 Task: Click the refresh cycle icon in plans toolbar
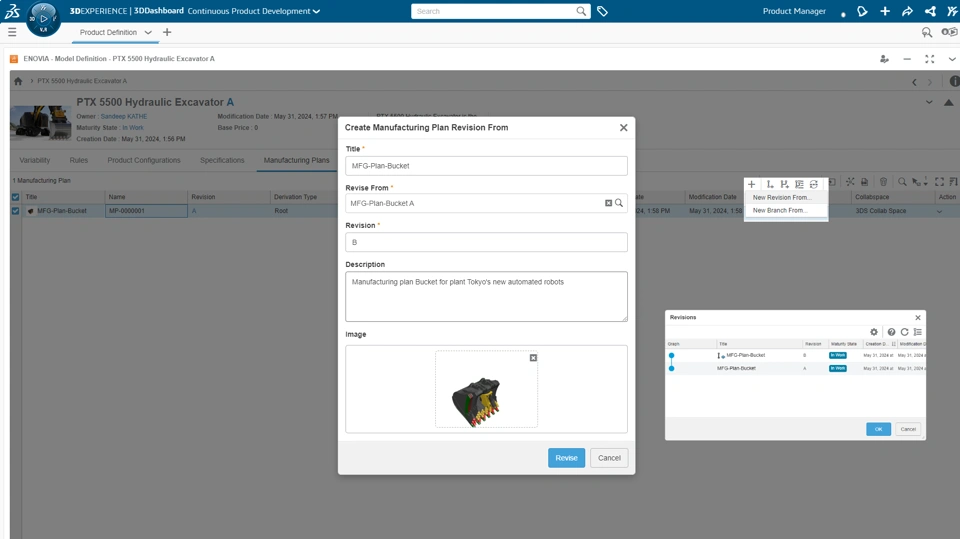[814, 184]
